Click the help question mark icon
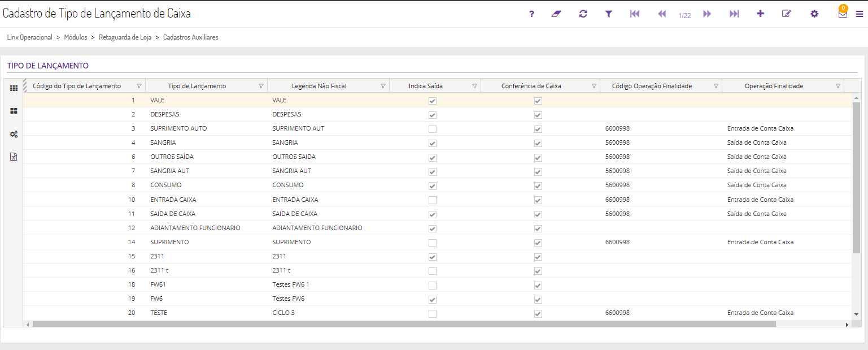This screenshot has width=868, height=350. [531, 14]
